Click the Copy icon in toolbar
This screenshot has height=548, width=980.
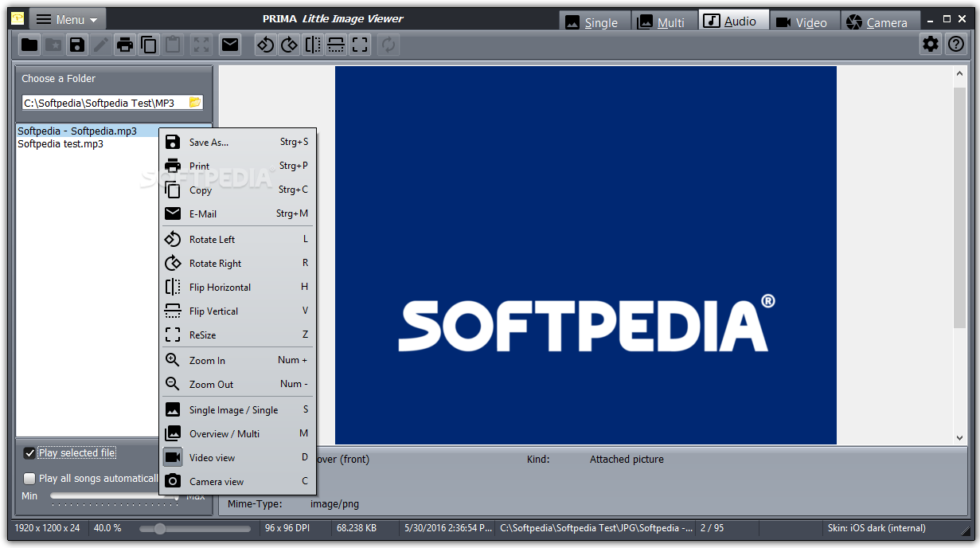[x=149, y=45]
